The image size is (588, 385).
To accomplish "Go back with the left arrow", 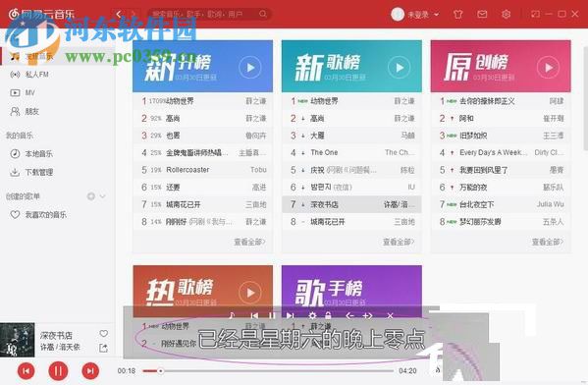I will (x=119, y=15).
